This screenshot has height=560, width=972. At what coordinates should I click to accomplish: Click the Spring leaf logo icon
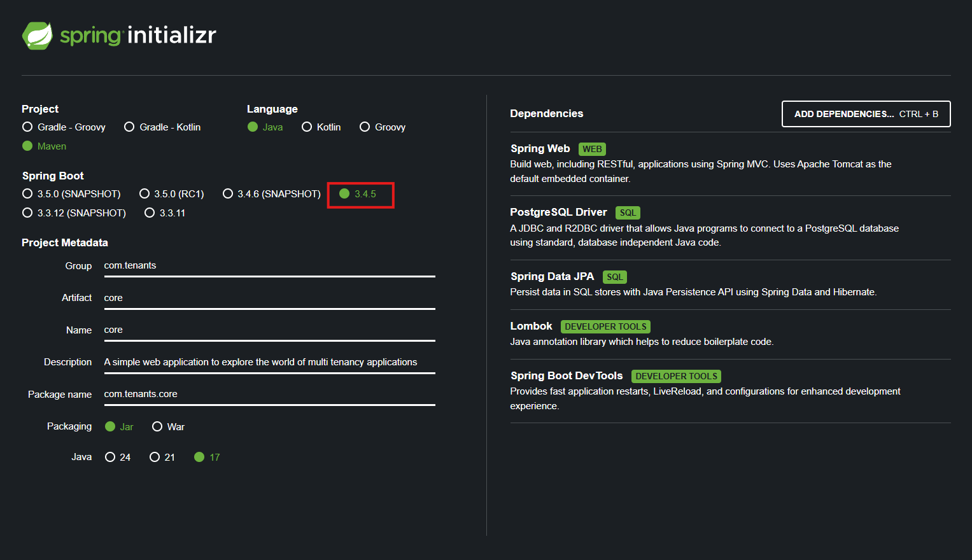point(38,36)
